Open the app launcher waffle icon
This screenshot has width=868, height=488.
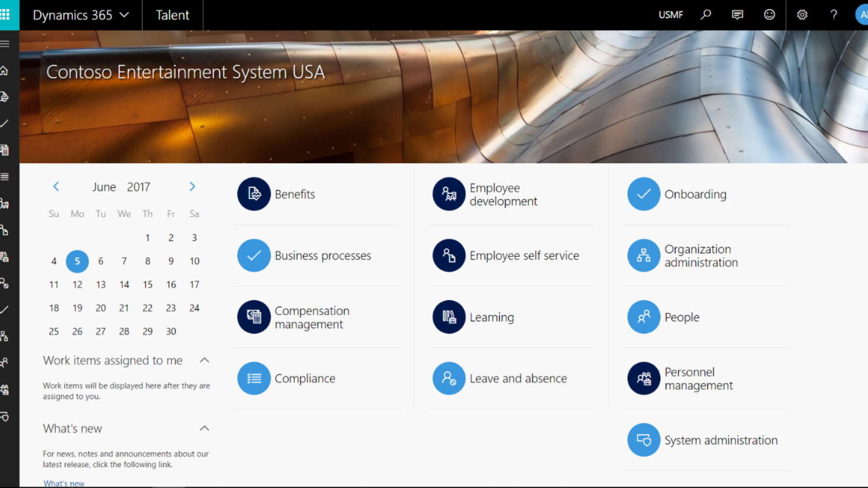pyautogui.click(x=5, y=15)
